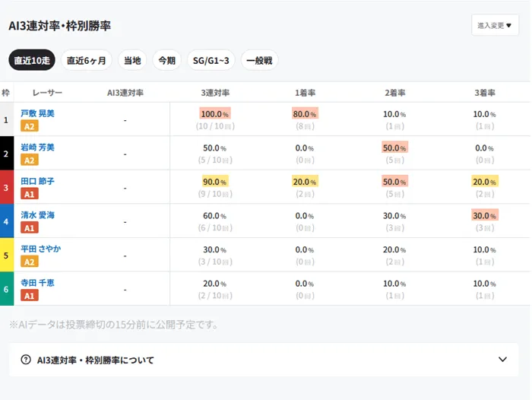Open the 進入変更 dropdown
532x400 pixels.
[x=495, y=25]
